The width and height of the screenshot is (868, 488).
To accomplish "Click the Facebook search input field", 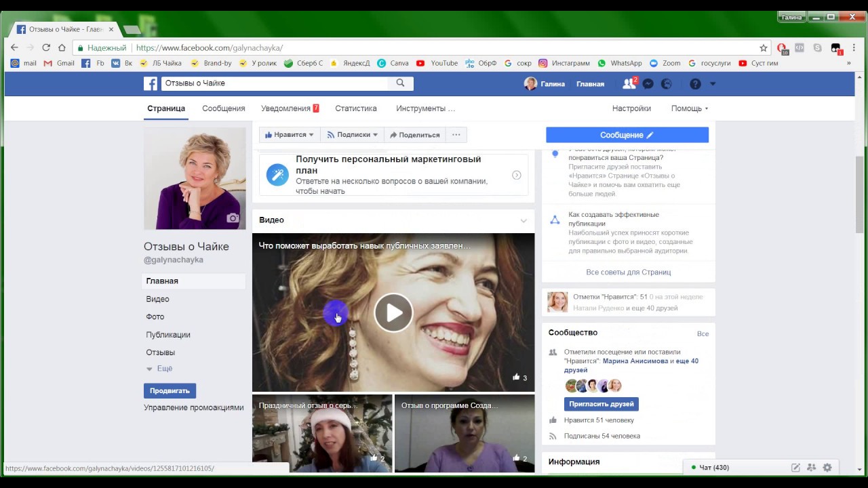I will coord(275,83).
